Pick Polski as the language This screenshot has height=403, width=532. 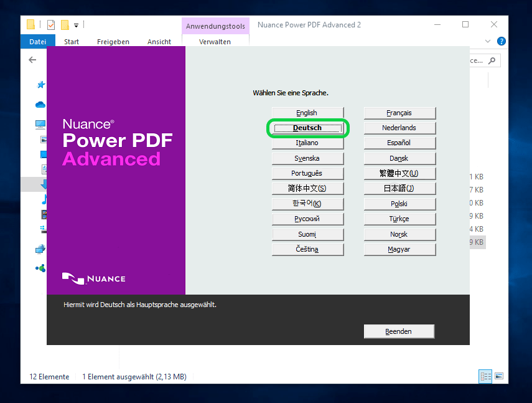click(x=399, y=204)
